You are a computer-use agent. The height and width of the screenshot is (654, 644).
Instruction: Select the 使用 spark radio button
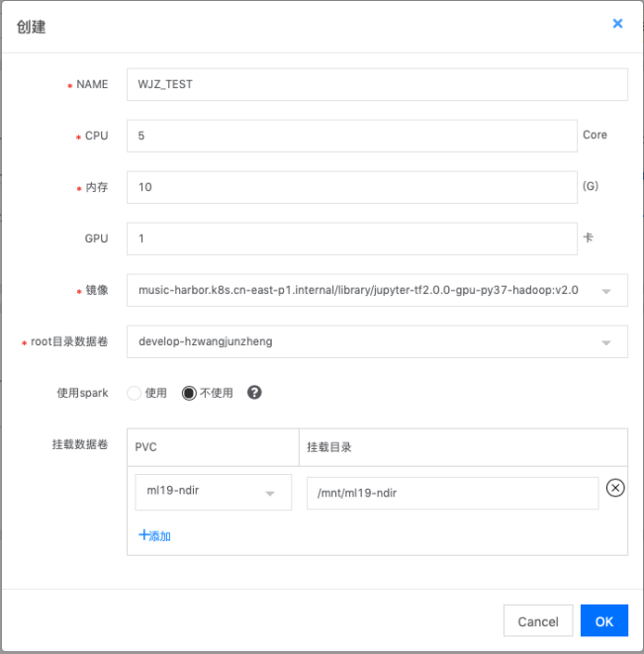(135, 393)
